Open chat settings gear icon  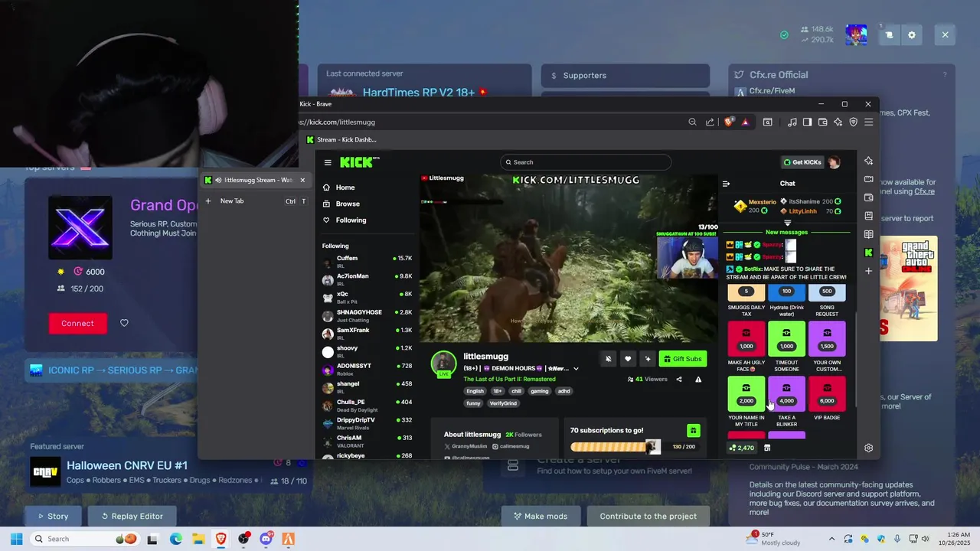[868, 448]
